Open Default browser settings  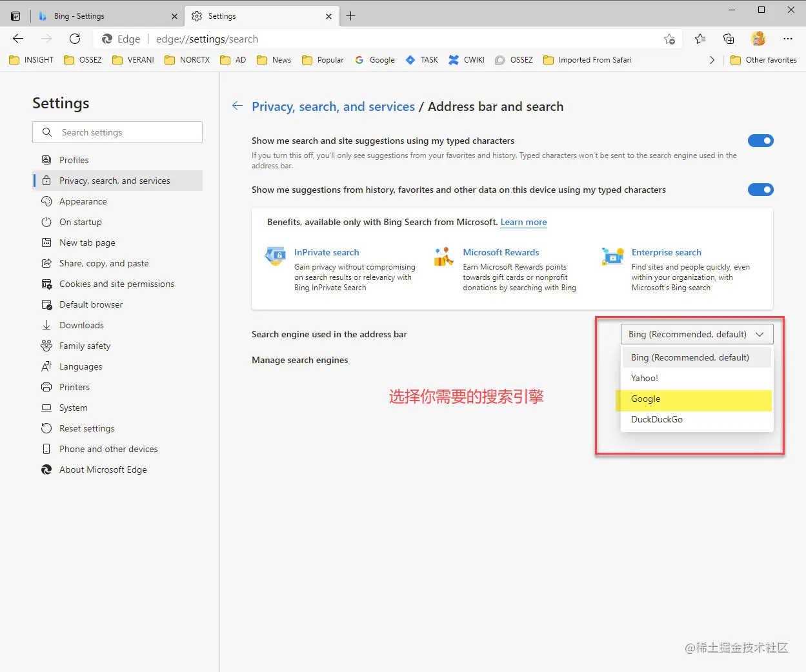118,304
